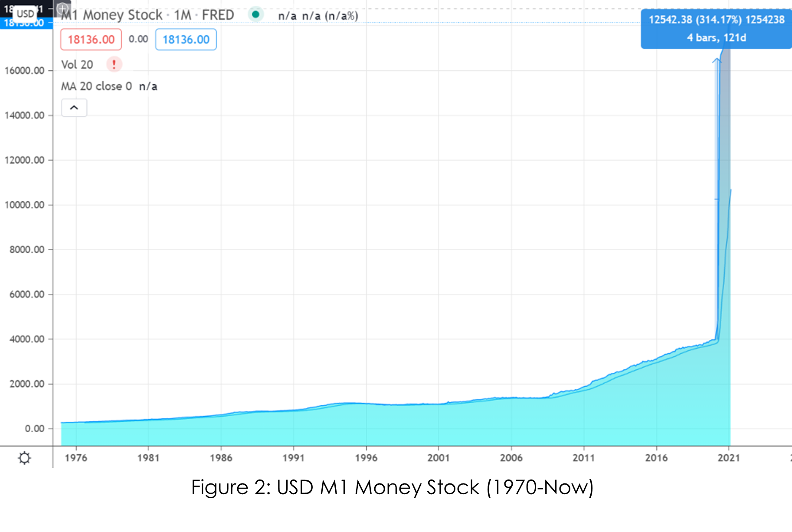Viewport: 792px width, 532px height.
Task: Click the measure tool arrow tip
Action: pyautogui.click(x=717, y=61)
